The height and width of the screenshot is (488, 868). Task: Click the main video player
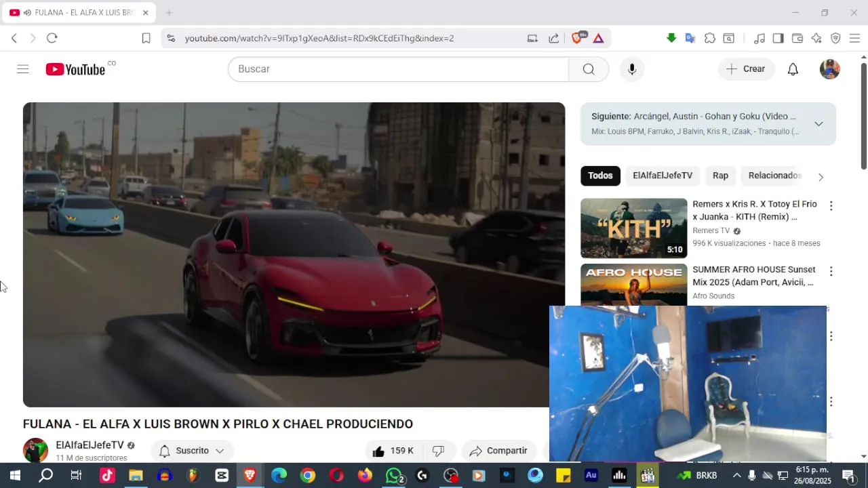(x=294, y=255)
